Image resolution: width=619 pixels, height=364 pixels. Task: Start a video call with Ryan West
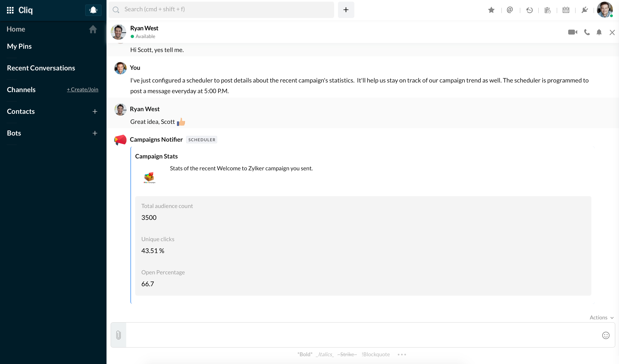pos(573,32)
